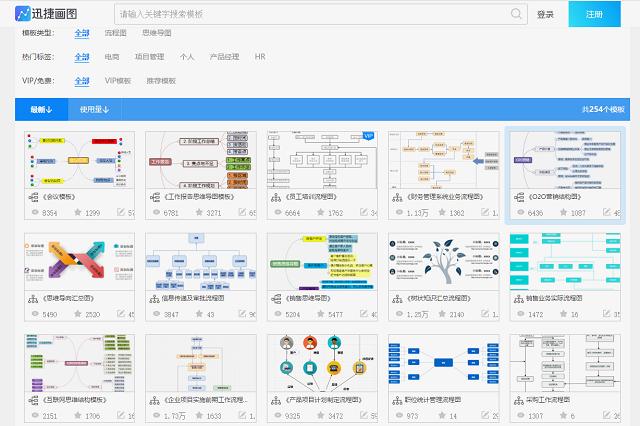Click the star icon on 《思维导向汇总图》 card
This screenshot has width=640, height=426.
pyautogui.click(x=78, y=314)
